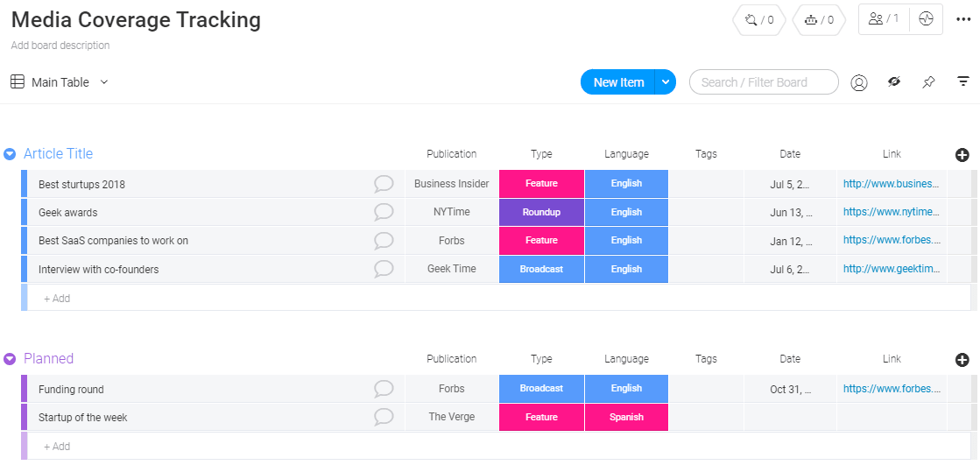Screen dimensions: 980x465
Task: Open the integrations counter icon
Action: 758,19
